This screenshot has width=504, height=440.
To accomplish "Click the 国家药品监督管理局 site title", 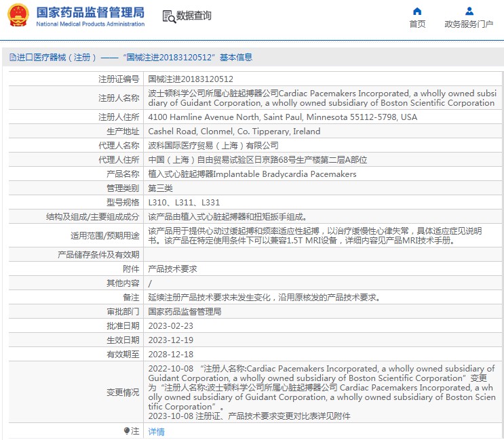I will [x=90, y=12].
